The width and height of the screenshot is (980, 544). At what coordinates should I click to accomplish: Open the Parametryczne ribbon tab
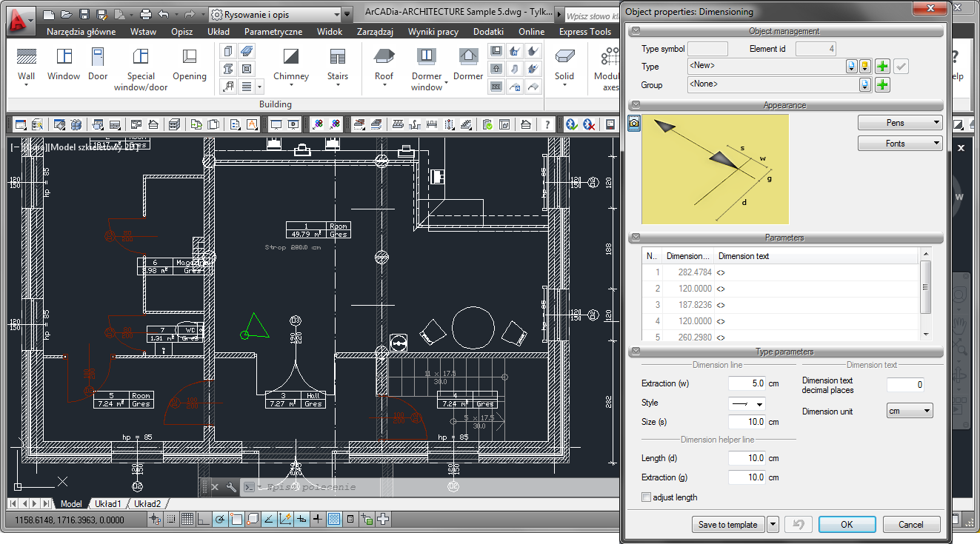click(273, 32)
